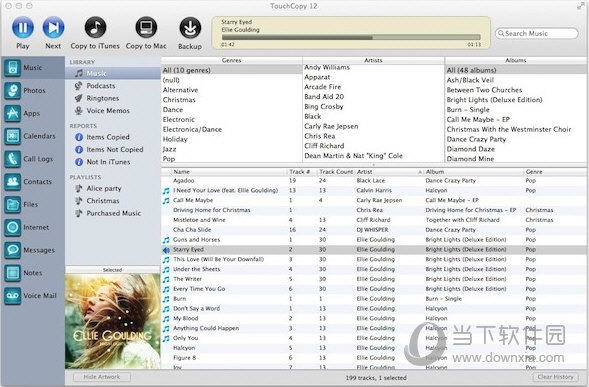Click the Copy to Mac icon
The width and height of the screenshot is (589, 387).
click(146, 27)
